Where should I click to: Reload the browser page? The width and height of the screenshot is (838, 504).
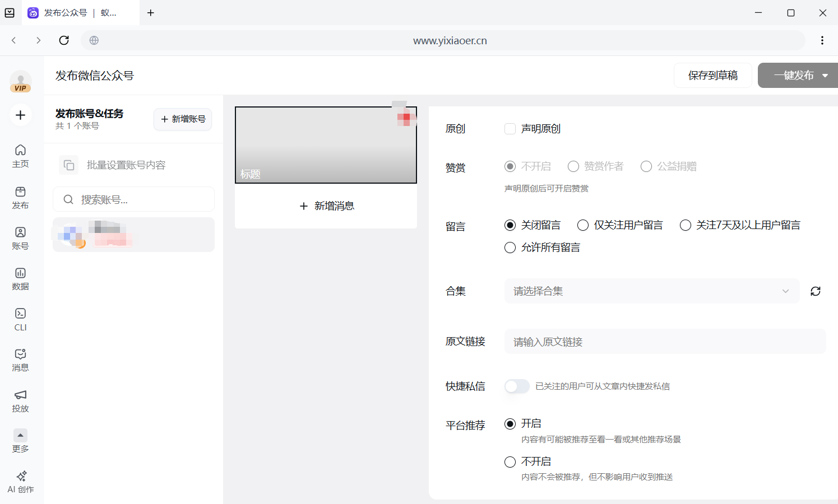pos(64,40)
